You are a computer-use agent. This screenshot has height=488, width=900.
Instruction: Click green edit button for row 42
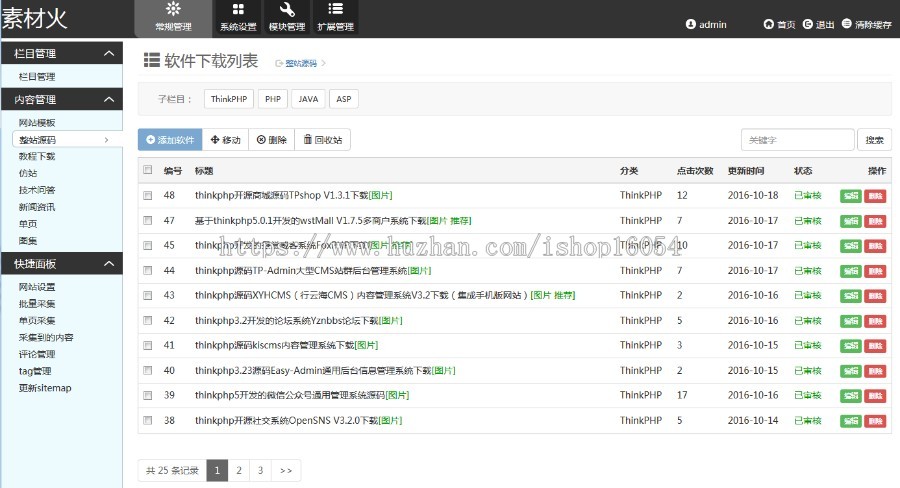click(851, 321)
